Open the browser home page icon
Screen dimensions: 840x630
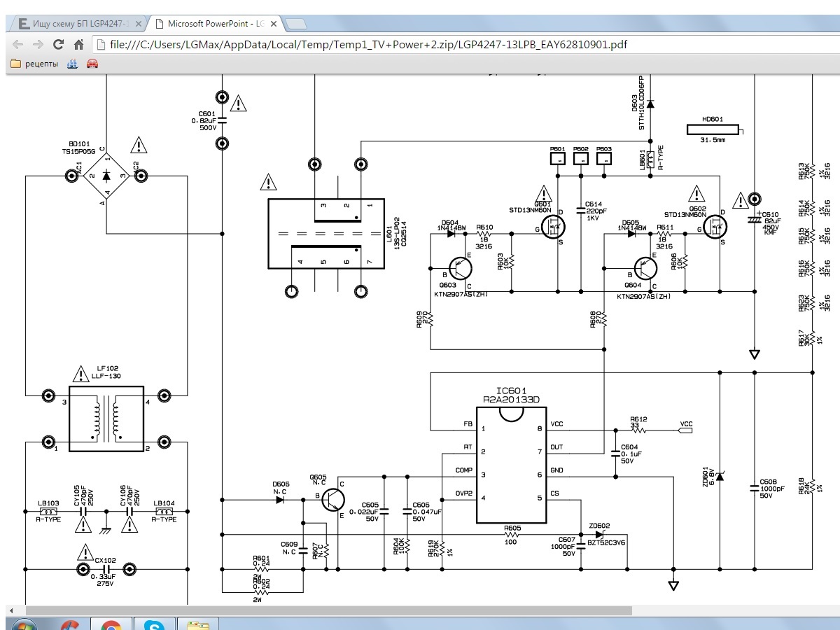(x=78, y=44)
